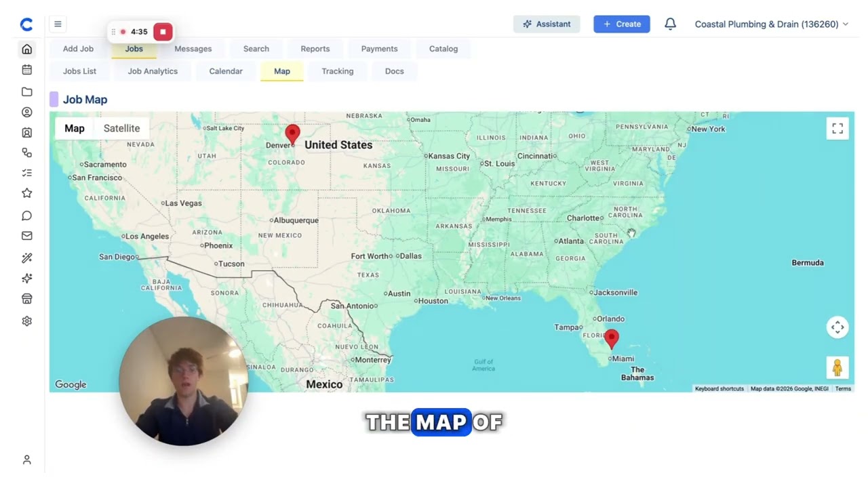
Task: Click the Sacramento label on the map
Action: [x=106, y=165]
